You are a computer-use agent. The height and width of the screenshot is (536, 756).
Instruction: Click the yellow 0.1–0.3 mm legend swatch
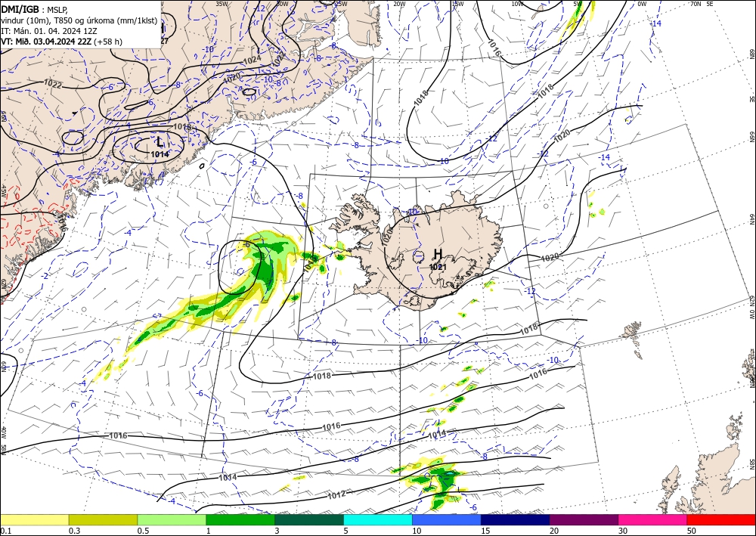click(x=34, y=519)
